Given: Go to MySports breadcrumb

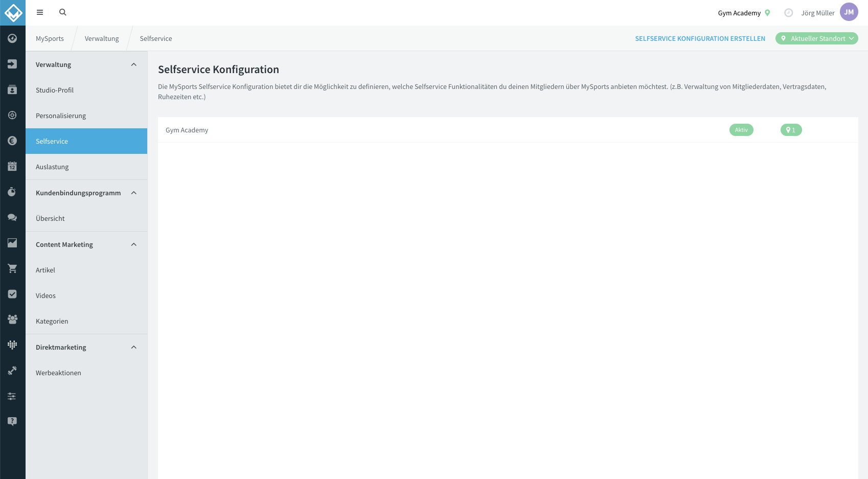Looking at the screenshot, I should pyautogui.click(x=50, y=38).
